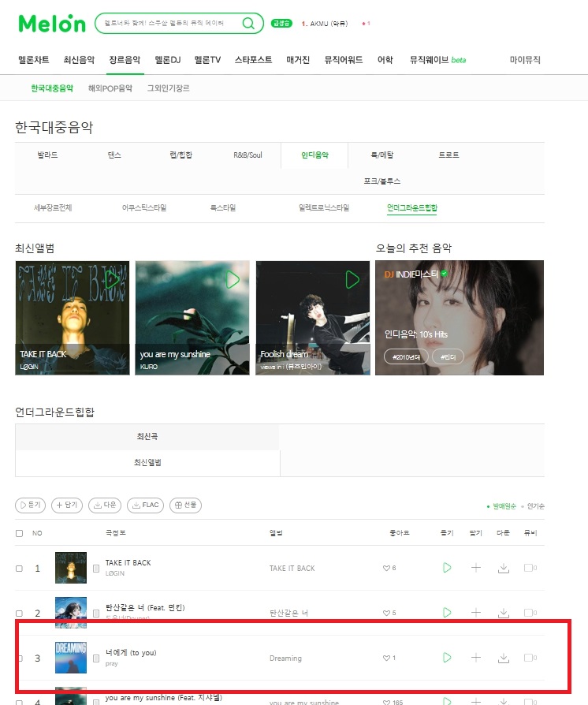This screenshot has width=588, height=705.
Task: Switch to the 해외POP음악 tab
Action: [110, 88]
